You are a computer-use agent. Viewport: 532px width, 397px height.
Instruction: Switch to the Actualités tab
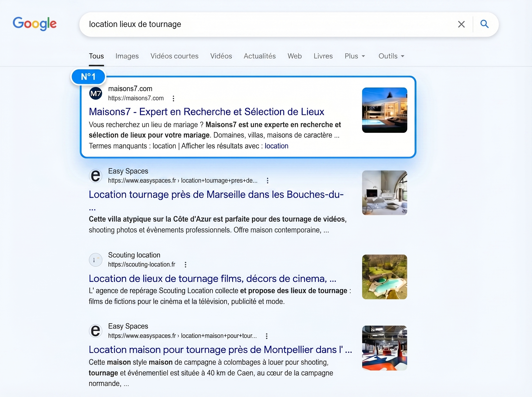click(x=260, y=56)
